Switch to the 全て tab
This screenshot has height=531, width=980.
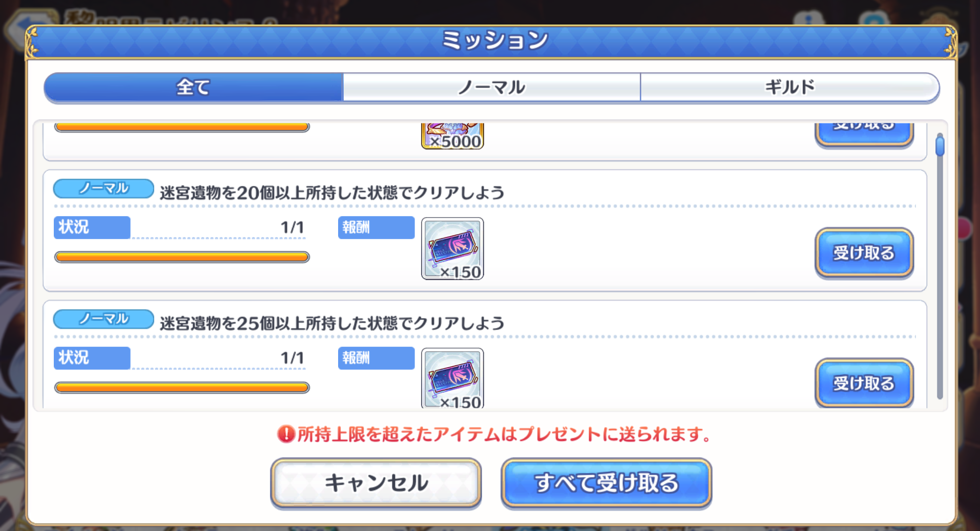(x=193, y=87)
